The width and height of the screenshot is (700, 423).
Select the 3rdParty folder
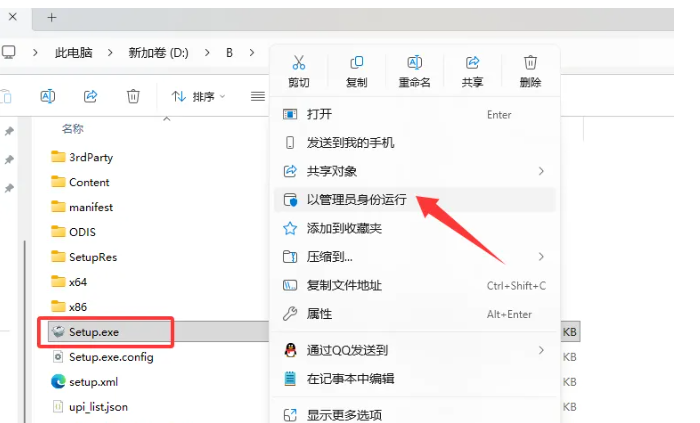point(88,157)
